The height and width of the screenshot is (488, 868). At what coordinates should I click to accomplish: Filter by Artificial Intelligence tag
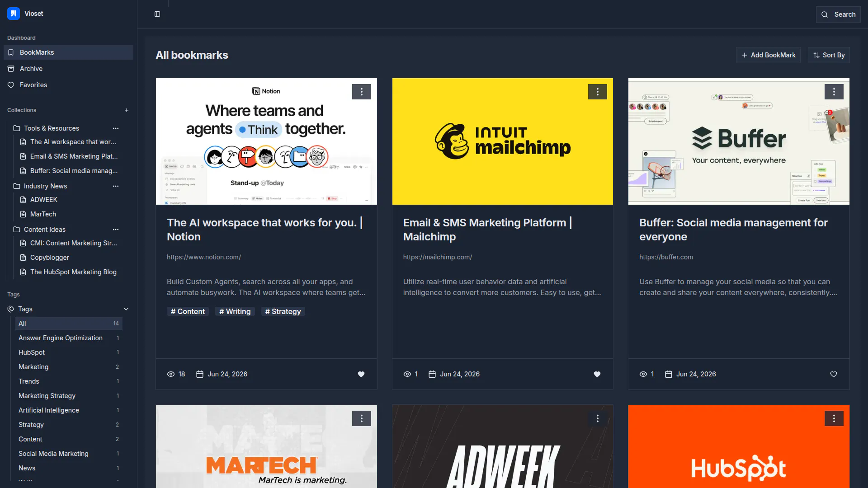tap(69, 410)
